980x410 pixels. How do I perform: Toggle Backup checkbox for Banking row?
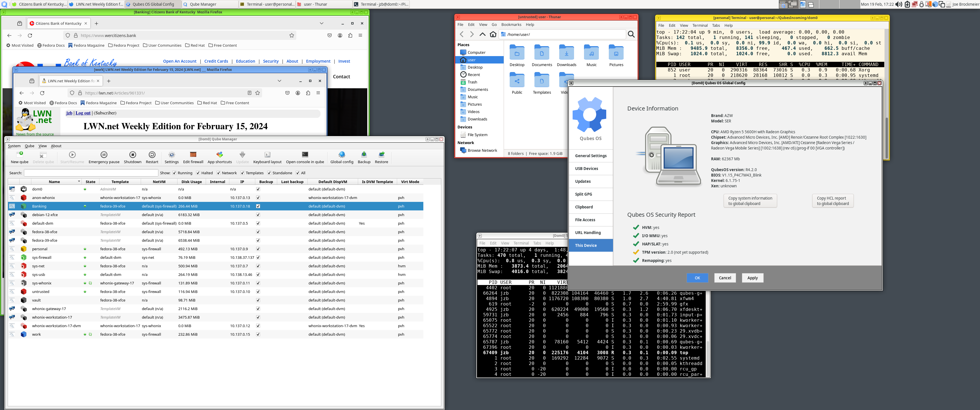point(258,206)
